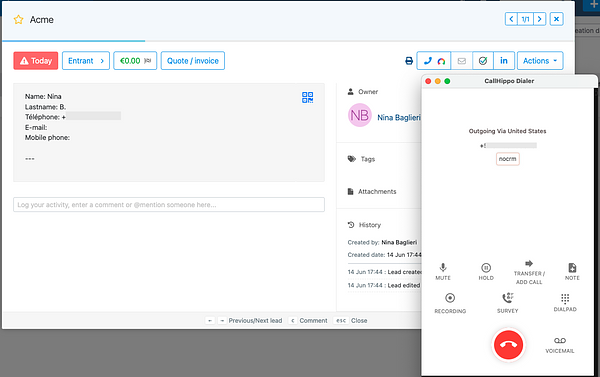Go to next lead arrow
Screen dimensions: 600x377
(x=540, y=19)
